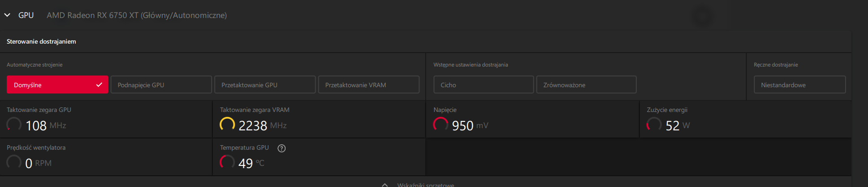868x187 pixels.
Task: Click the Sterowanie dostrajaniem header
Action: (x=41, y=42)
